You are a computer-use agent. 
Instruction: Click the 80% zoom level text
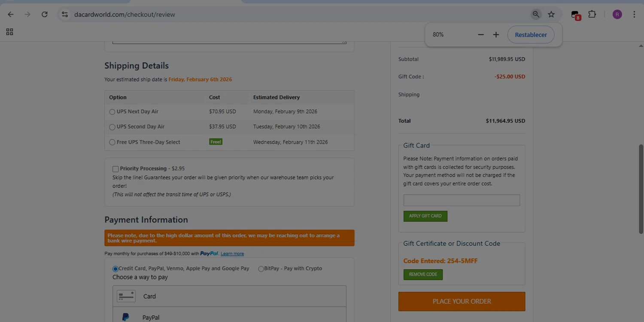tap(438, 35)
